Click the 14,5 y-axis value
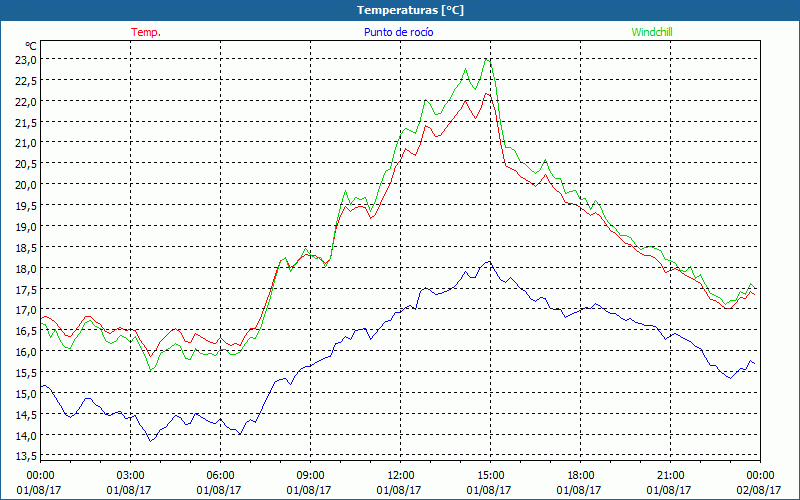This screenshot has height=500, width=800. [27, 414]
